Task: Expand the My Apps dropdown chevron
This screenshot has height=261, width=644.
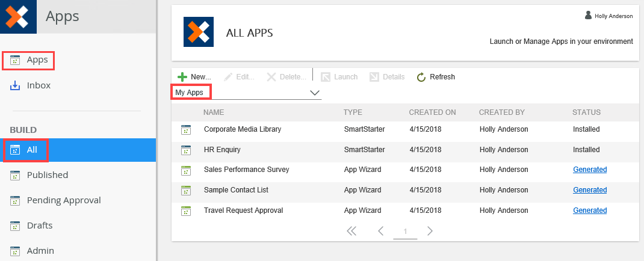Action: 314,93
